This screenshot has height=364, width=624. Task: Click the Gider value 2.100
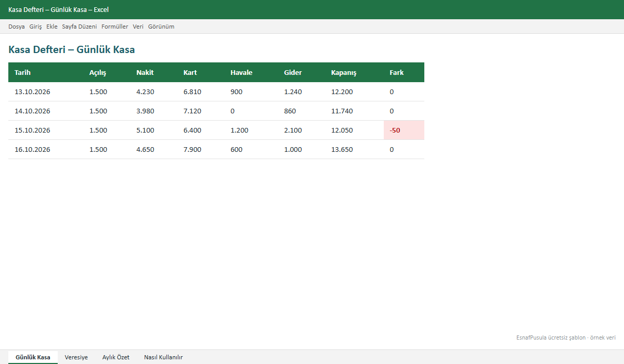(x=302, y=130)
